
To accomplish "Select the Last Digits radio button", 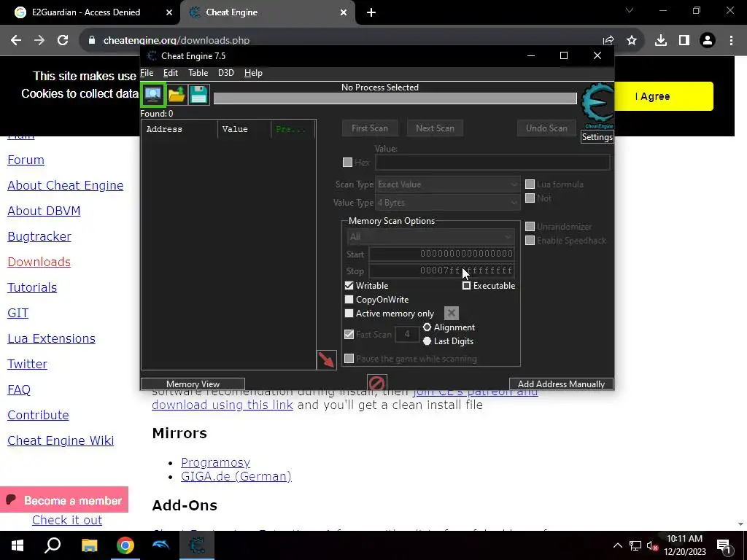I will point(427,341).
